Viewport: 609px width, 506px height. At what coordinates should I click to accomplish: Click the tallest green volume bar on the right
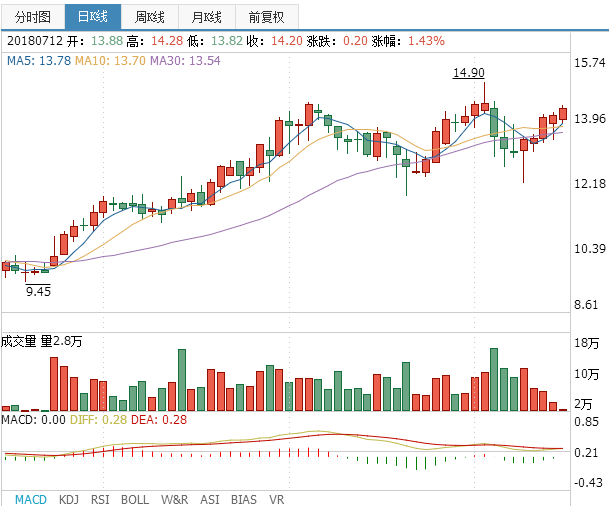[x=494, y=380]
